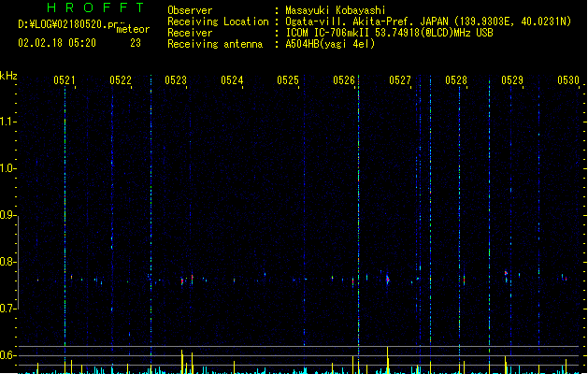Click the 0526 time marker
Viewport: 588px width, 374px height.
[344, 80]
